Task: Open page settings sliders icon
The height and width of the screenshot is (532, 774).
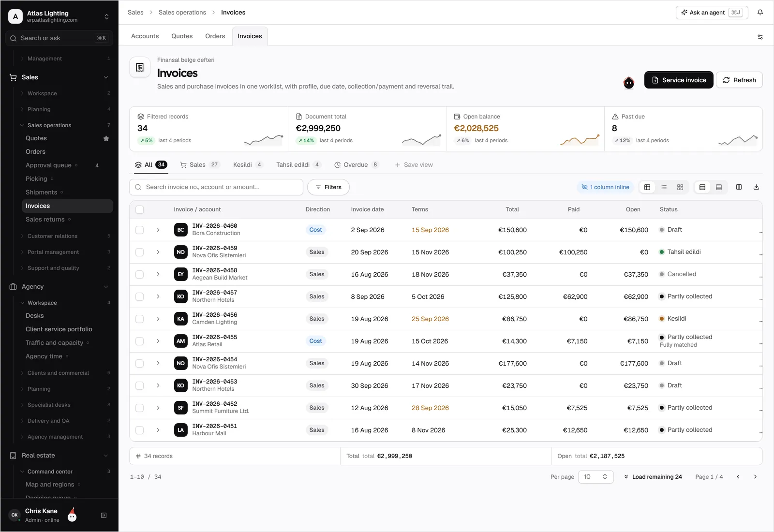Action: 760,37
